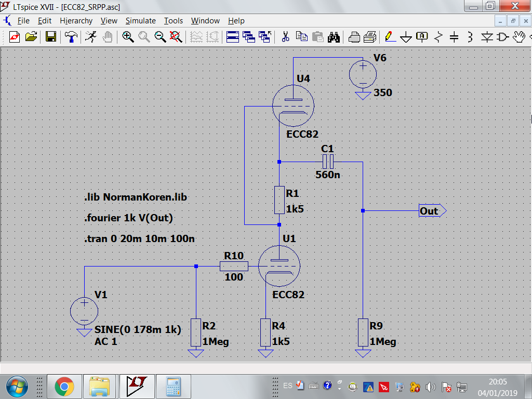The image size is (532, 399).
Task: Launch Chrome from the taskbar
Action: point(64,387)
